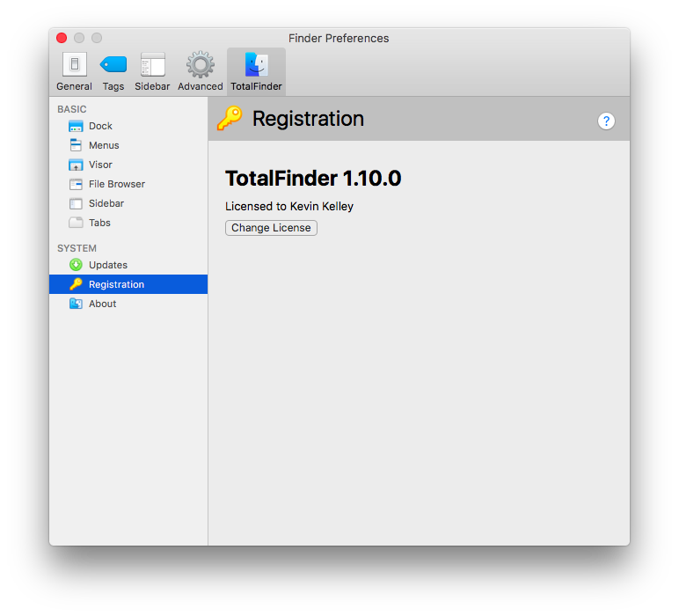Click the key icon in selected Registration row

[x=76, y=284]
